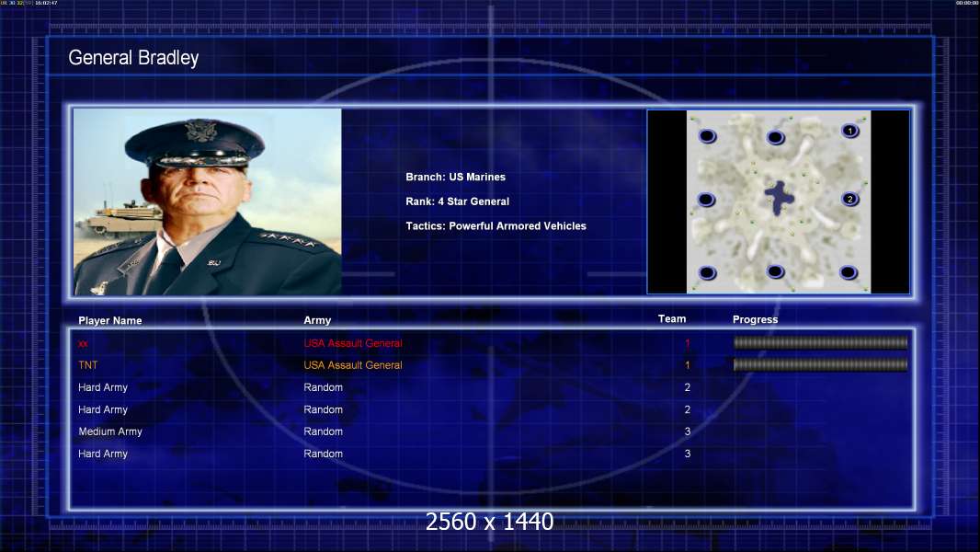Click the 'Rank: 4 Star General' line

click(458, 201)
